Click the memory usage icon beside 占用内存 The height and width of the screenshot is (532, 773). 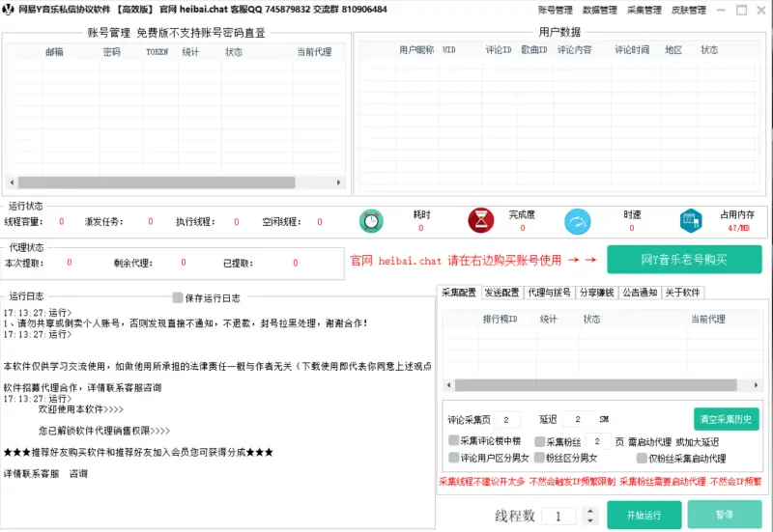(x=689, y=221)
